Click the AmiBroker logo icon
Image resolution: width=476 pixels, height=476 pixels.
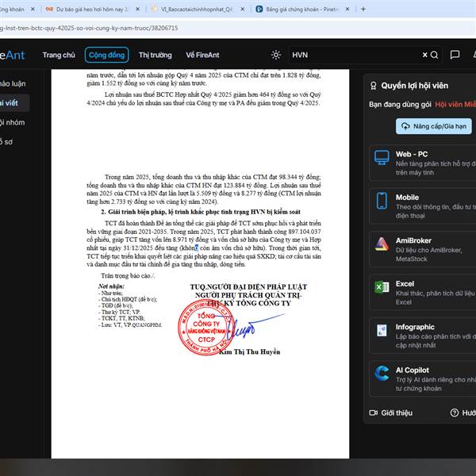pos(382,244)
